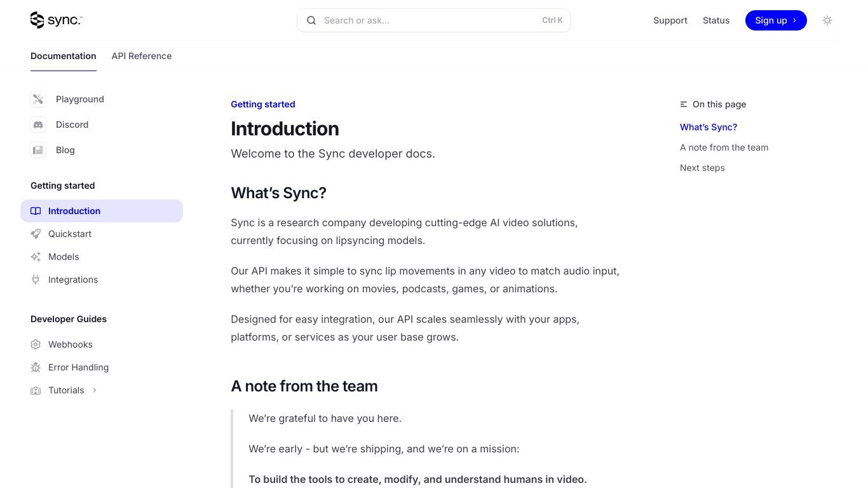Open Blog link in sidebar
The image size is (868, 488).
click(65, 150)
